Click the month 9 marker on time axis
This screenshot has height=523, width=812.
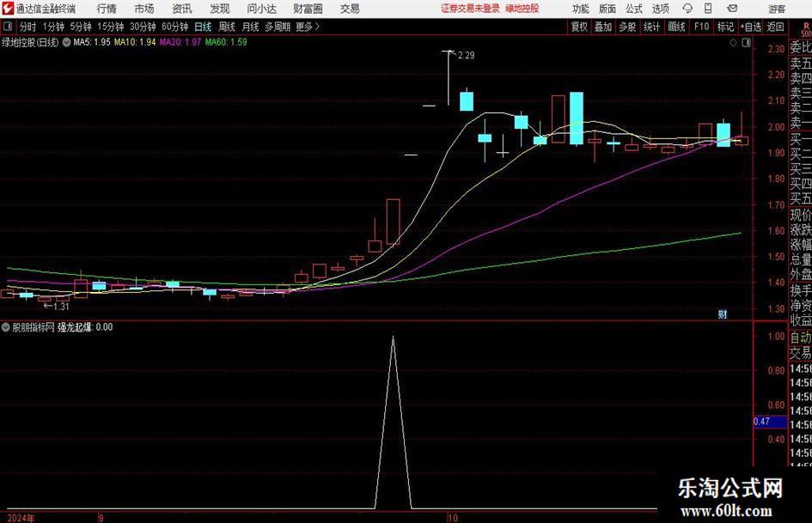pos(101,518)
